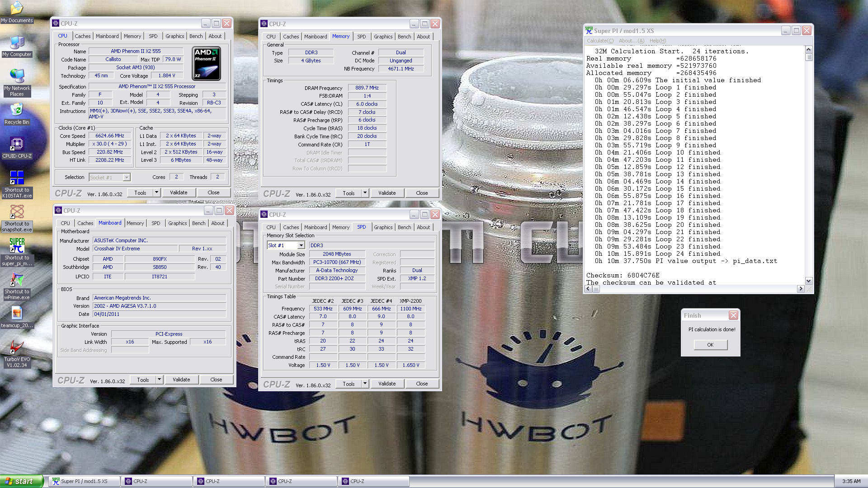Click Tools button in SPD window
868x488 pixels.
pos(349,384)
